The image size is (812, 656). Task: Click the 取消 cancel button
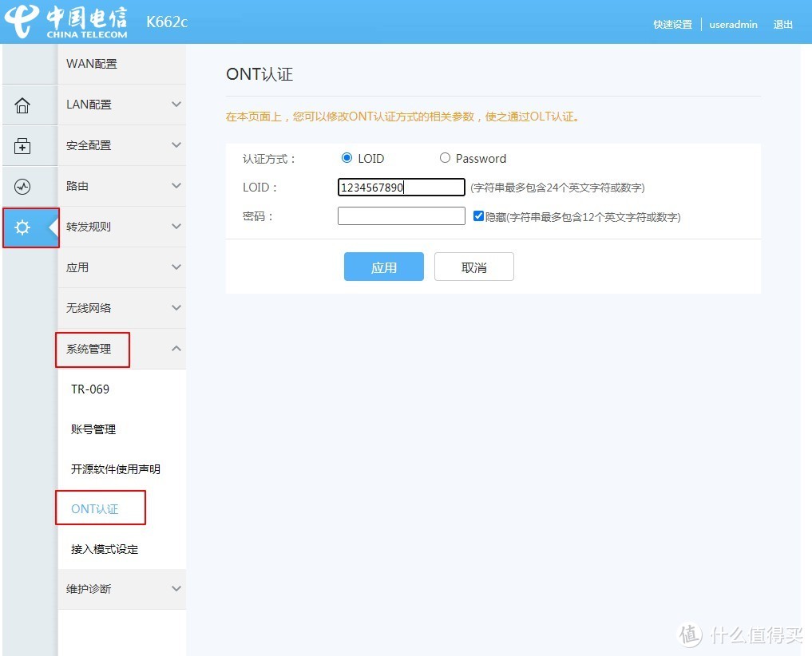pos(473,267)
